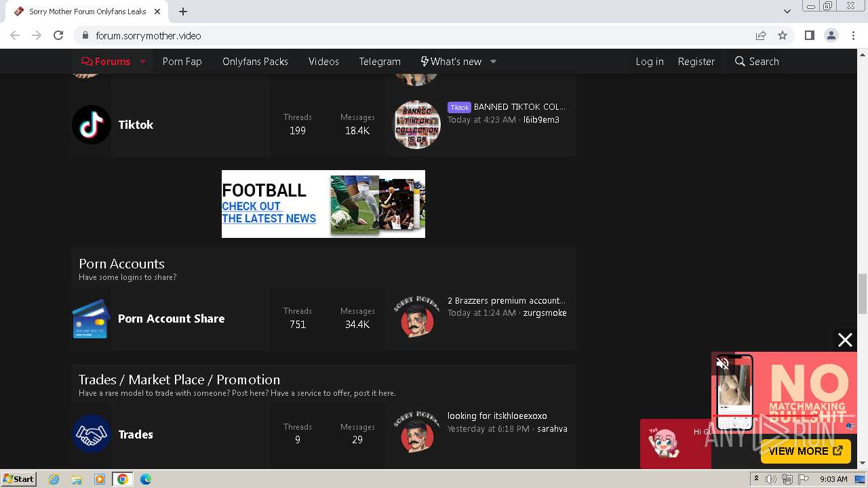Open the Porn Accounts category heading
This screenshot has height=488, width=868.
pyautogui.click(x=121, y=264)
